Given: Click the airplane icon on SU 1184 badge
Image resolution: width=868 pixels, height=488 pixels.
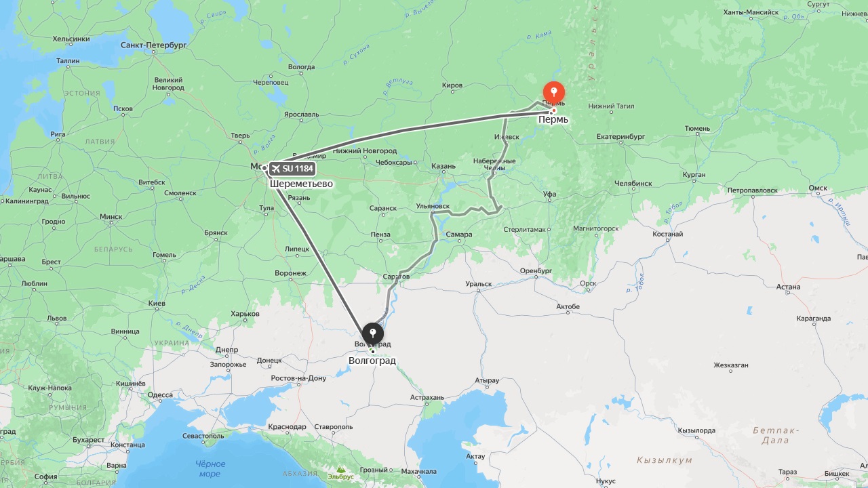Looking at the screenshot, I should [275, 169].
